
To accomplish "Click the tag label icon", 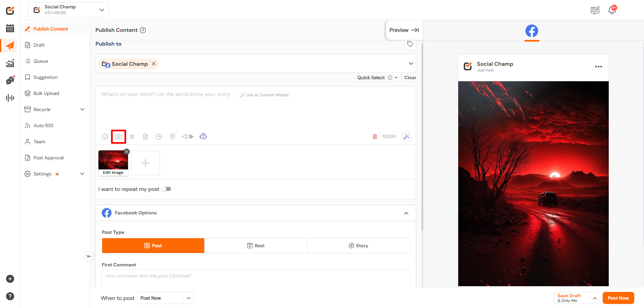I will click(x=410, y=44).
